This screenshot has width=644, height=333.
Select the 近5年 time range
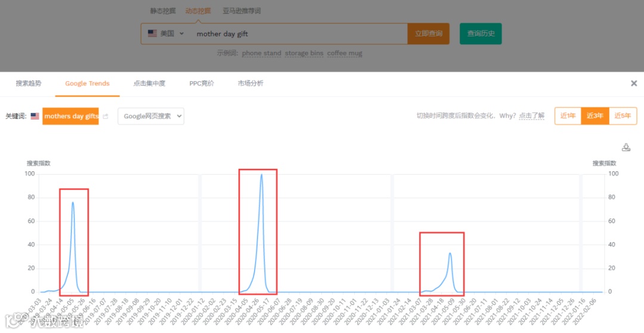(623, 116)
